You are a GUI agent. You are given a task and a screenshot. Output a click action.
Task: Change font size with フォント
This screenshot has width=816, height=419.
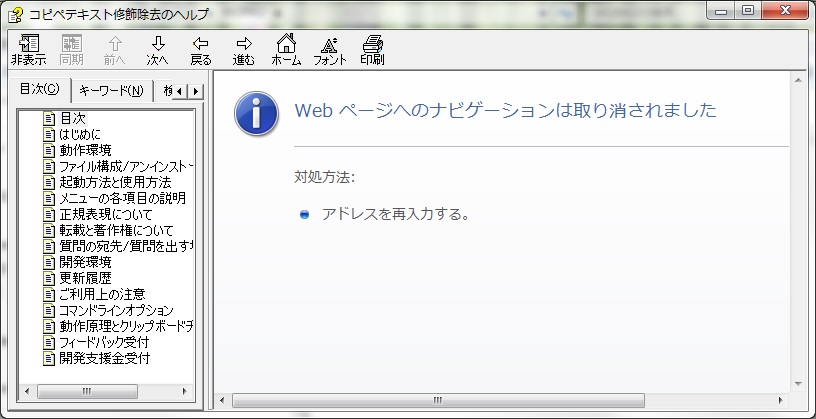tap(329, 50)
